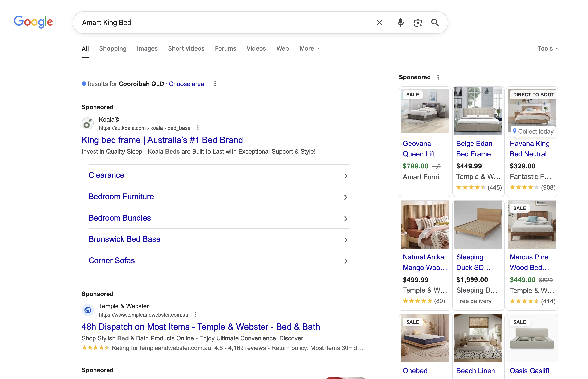Clear the search box text
This screenshot has width=588, height=379.
click(x=379, y=23)
